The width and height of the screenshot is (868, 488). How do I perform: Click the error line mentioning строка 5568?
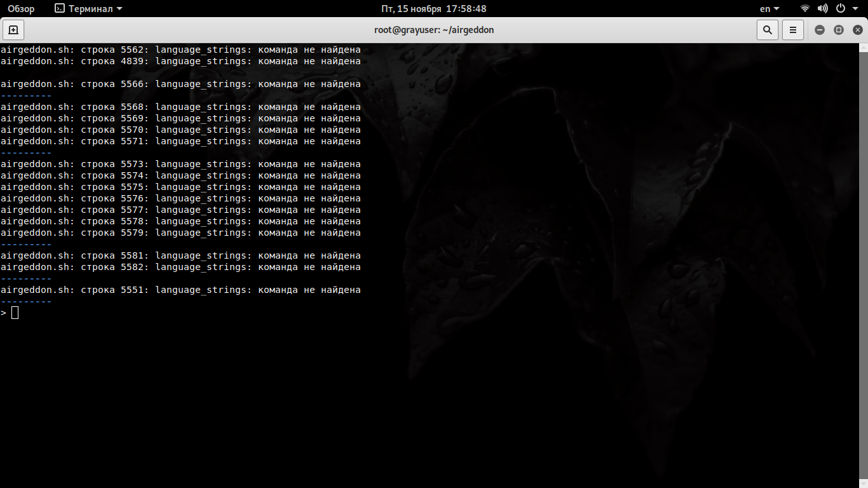(x=180, y=107)
